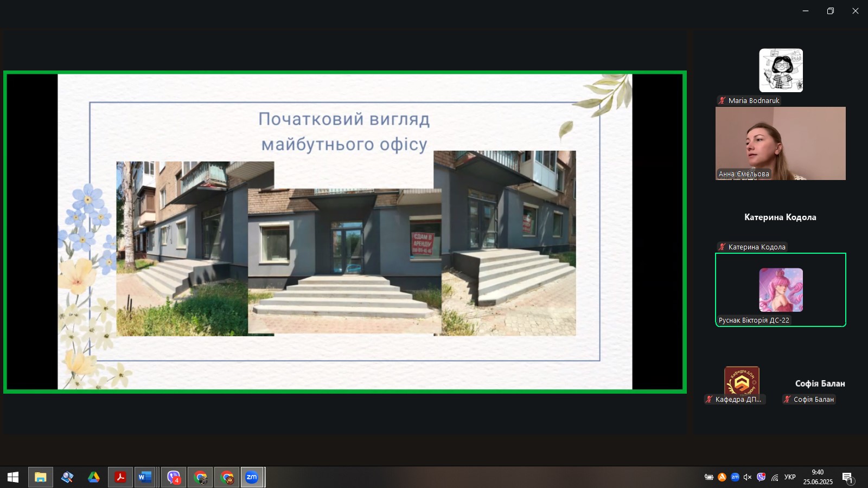Screen dimensions: 868x488
Task: Select Руснак Вікторія ДС-22 profile thumbnail
Action: 781,290
